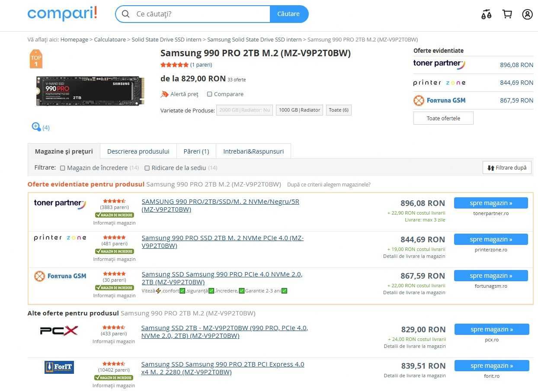Click Alertă preț link

tap(184, 94)
